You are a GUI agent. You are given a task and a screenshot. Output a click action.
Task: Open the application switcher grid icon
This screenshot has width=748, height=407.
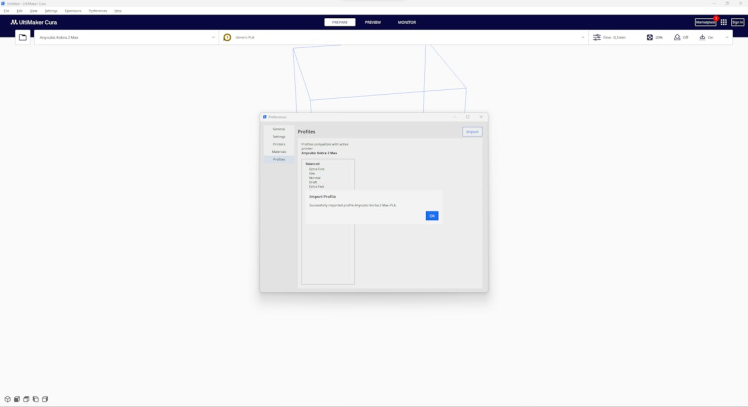click(x=724, y=22)
